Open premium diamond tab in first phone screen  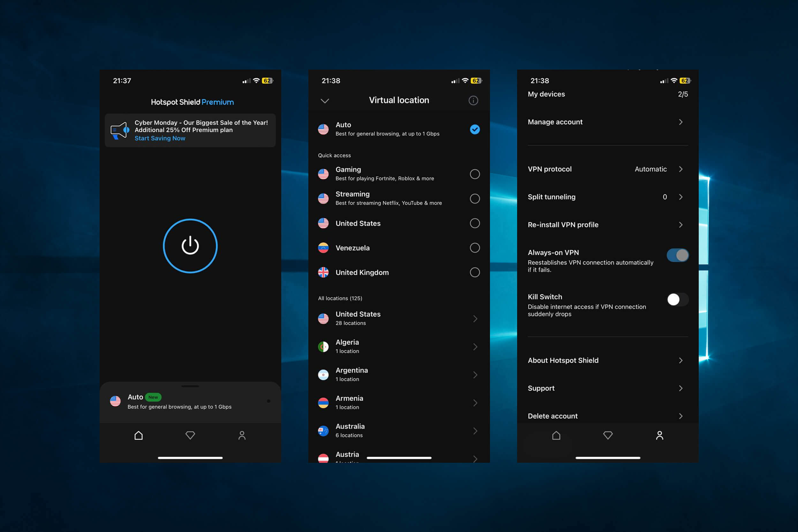tap(190, 435)
